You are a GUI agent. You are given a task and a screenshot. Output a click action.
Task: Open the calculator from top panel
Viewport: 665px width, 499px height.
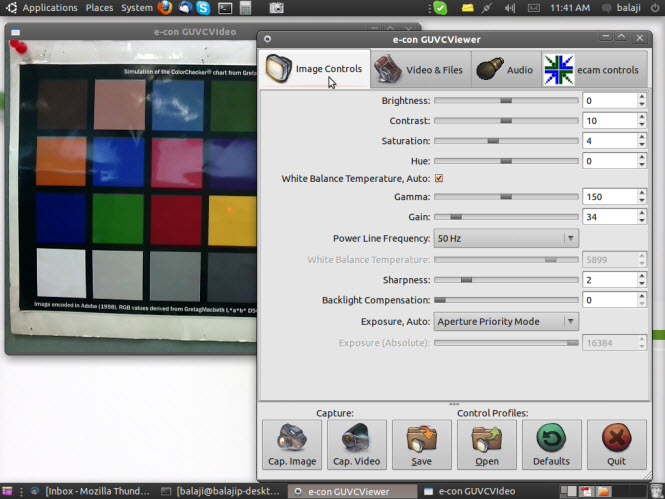pyautogui.click(x=245, y=8)
